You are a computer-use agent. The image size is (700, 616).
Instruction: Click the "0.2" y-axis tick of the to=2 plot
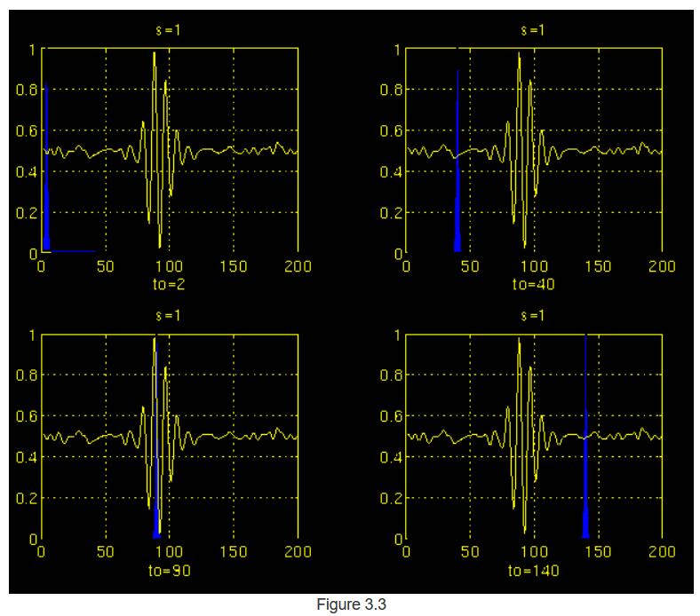coord(27,212)
